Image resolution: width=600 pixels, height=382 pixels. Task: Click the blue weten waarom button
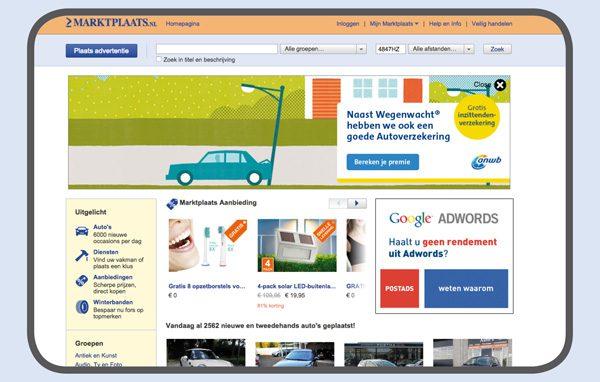[x=466, y=288]
